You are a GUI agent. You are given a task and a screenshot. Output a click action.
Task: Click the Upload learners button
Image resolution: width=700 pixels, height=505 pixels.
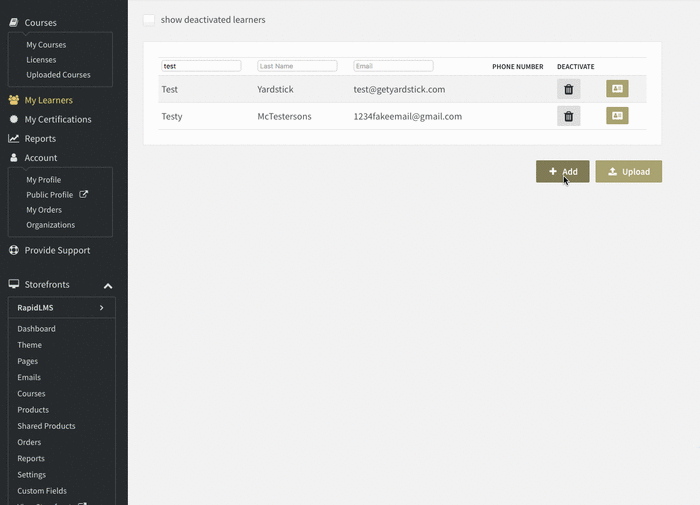point(629,171)
